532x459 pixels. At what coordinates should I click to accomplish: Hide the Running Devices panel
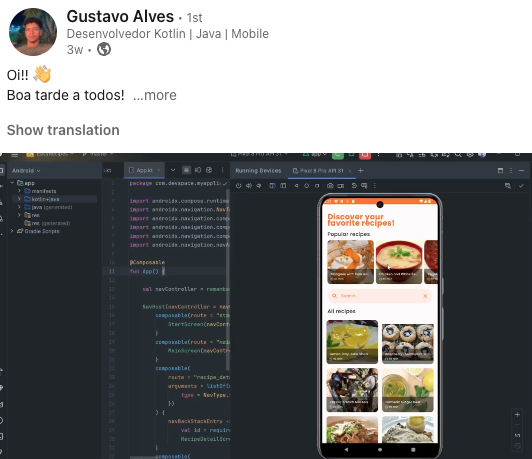(x=521, y=171)
